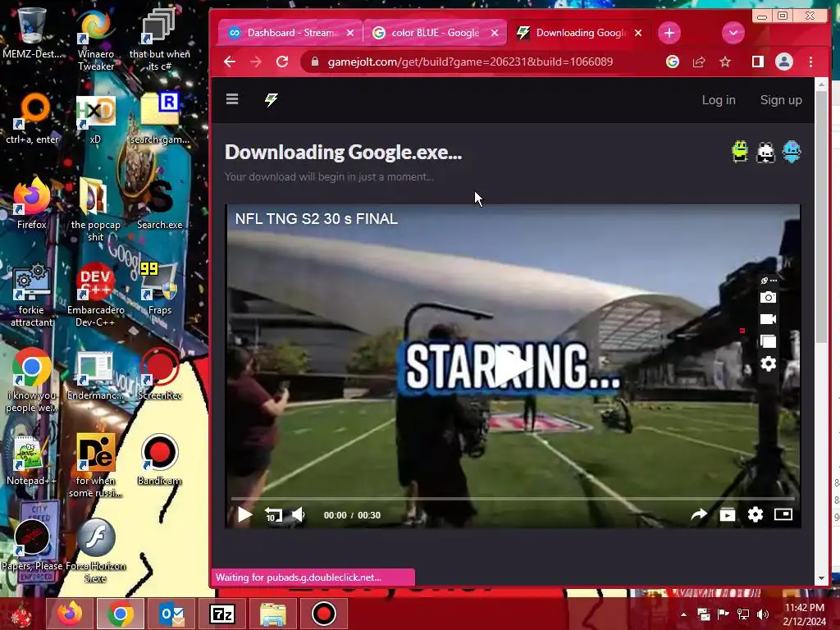Launch Notepad++ from the desktop
This screenshot has height=630, width=840.
coord(32,459)
